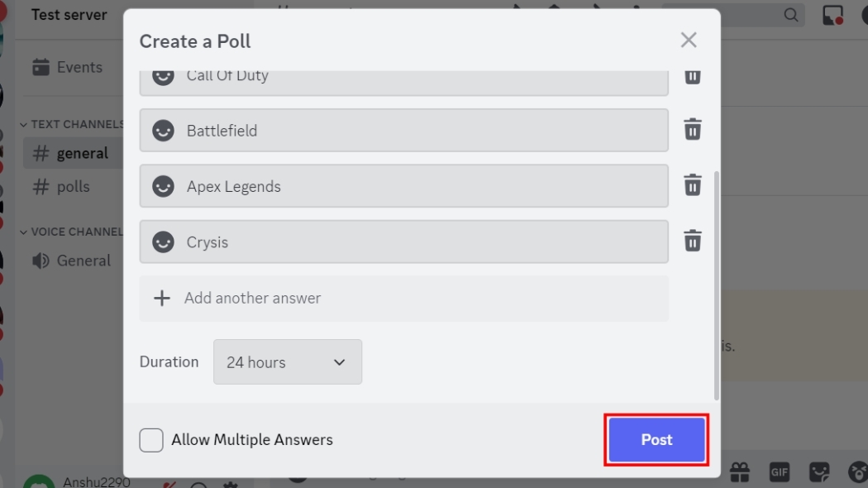Image resolution: width=868 pixels, height=488 pixels.
Task: Enable Allow Multiple Answers
Action: point(150,440)
